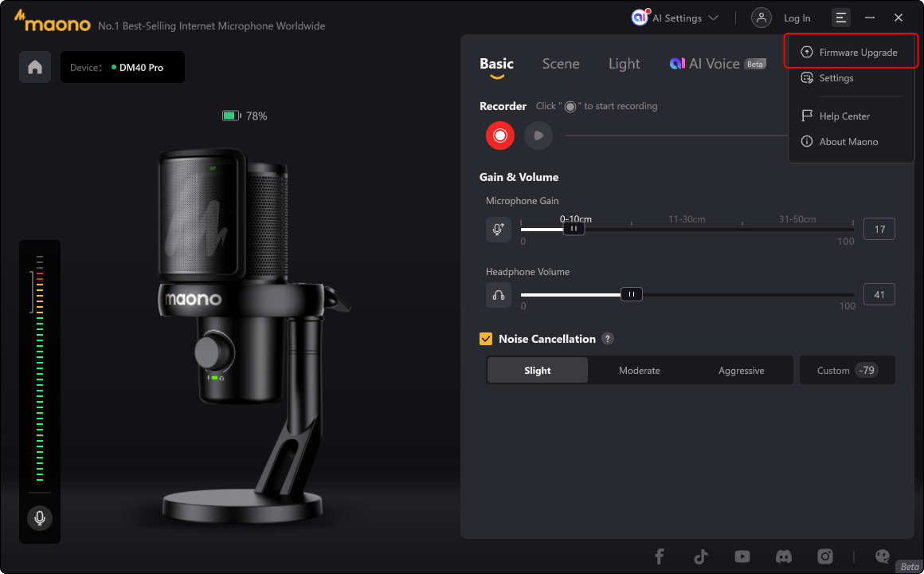Open the Noise Cancellation help tooltip
This screenshot has width=924, height=574.
[608, 339]
